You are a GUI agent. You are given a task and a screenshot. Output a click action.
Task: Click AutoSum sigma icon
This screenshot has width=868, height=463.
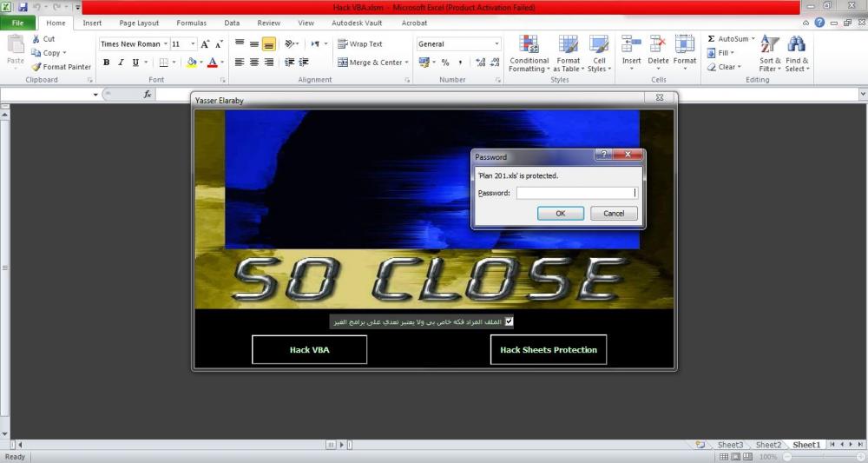712,39
